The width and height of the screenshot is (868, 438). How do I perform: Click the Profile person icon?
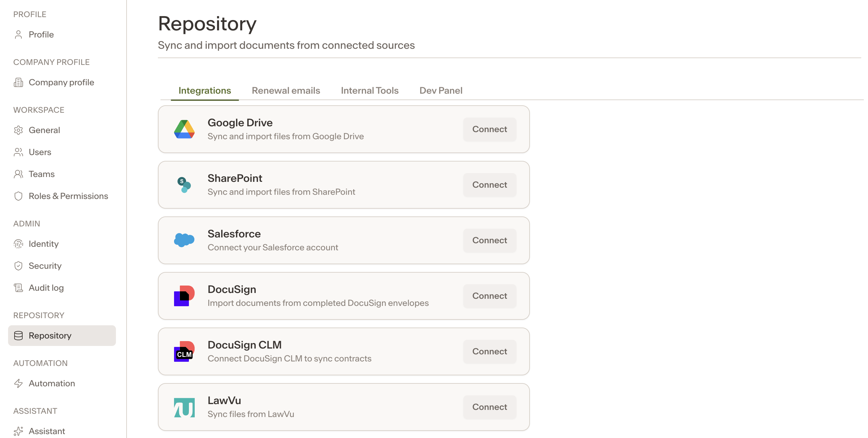18,35
